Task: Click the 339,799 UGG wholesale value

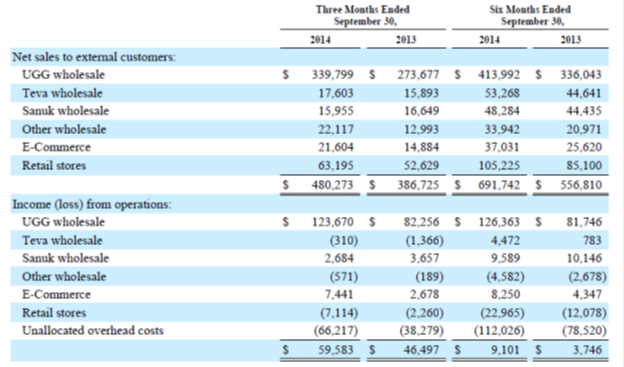Action: tap(332, 74)
